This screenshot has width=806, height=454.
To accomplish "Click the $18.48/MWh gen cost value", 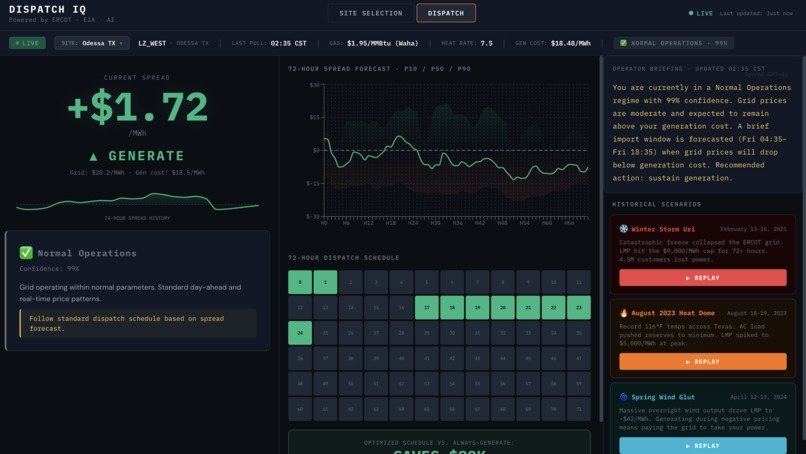I will pyautogui.click(x=571, y=43).
